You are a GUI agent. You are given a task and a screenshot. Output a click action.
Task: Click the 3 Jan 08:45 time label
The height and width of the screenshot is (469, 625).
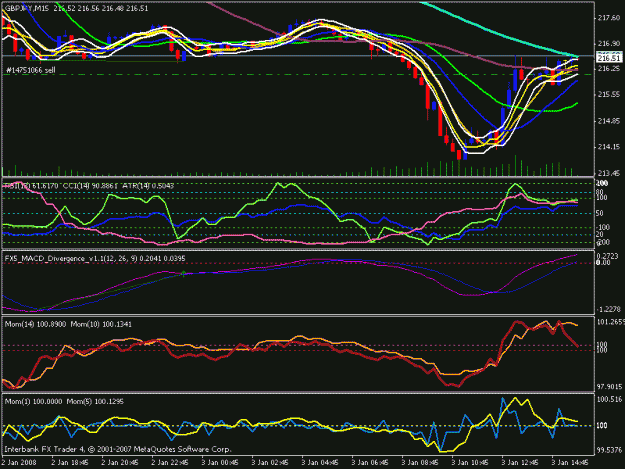[x=420, y=462]
